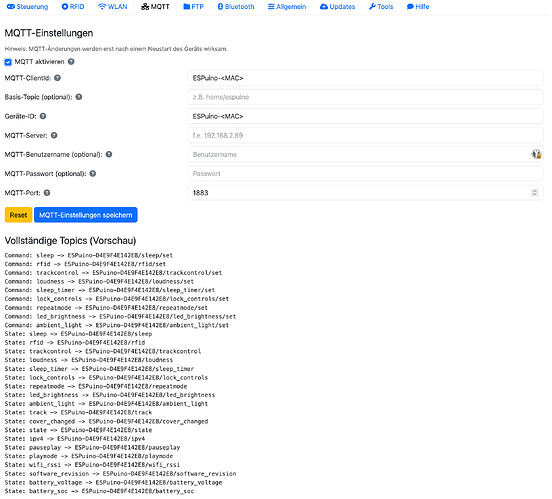Open help icon beside Geräte-ID

43,116
